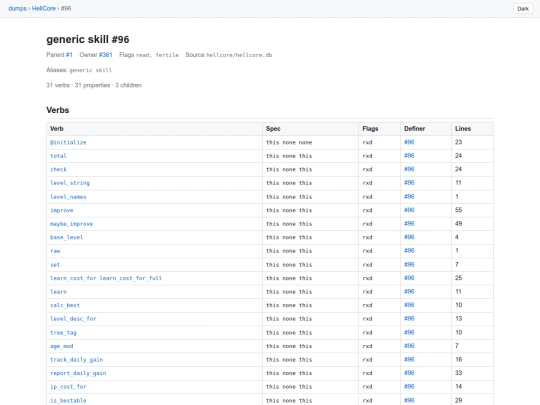Screen dimensions: 540x405
Task: Select the Aliases 'generic skill' text
Action: pyautogui.click(x=91, y=70)
